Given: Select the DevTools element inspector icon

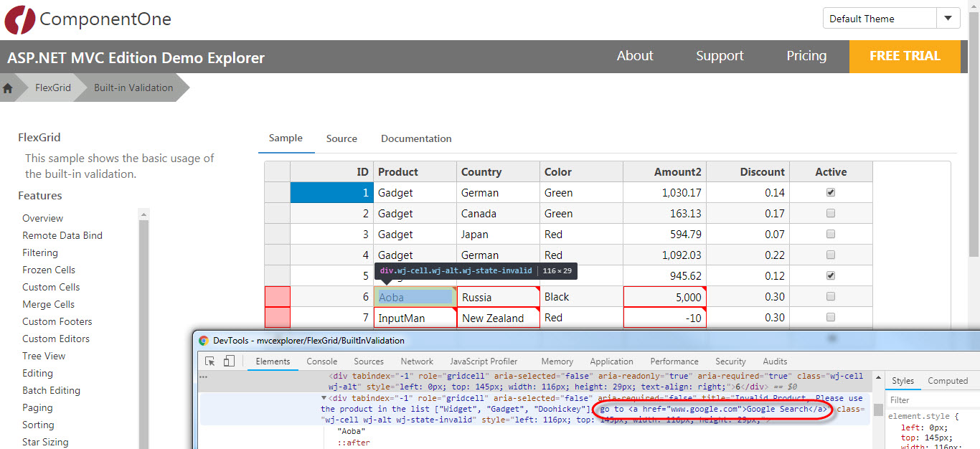Looking at the screenshot, I should tap(210, 361).
